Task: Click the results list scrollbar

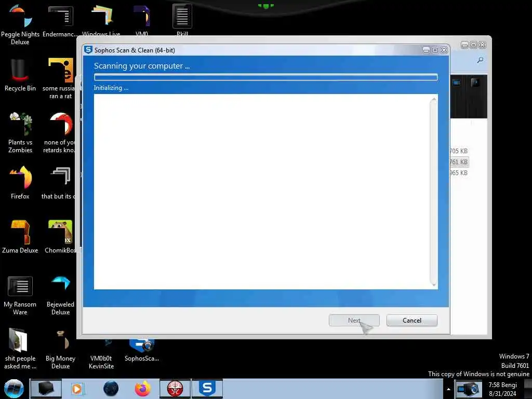Action: click(x=433, y=192)
